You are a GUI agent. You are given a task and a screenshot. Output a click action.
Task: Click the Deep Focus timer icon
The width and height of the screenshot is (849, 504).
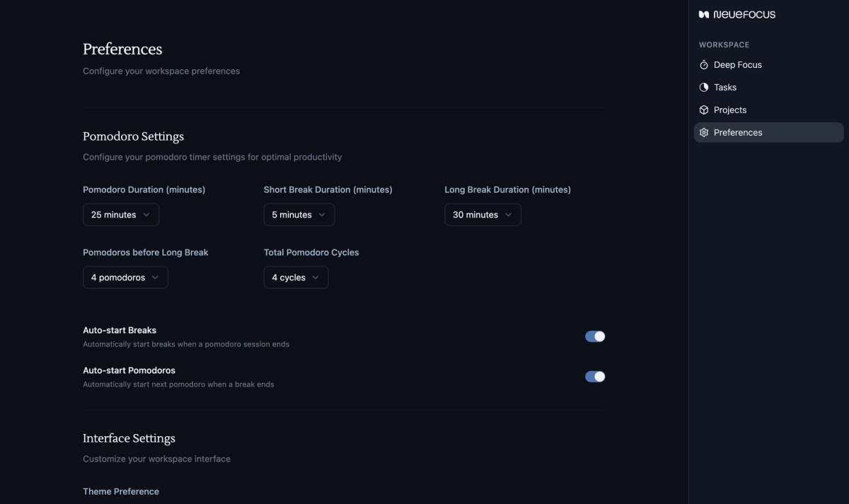704,65
